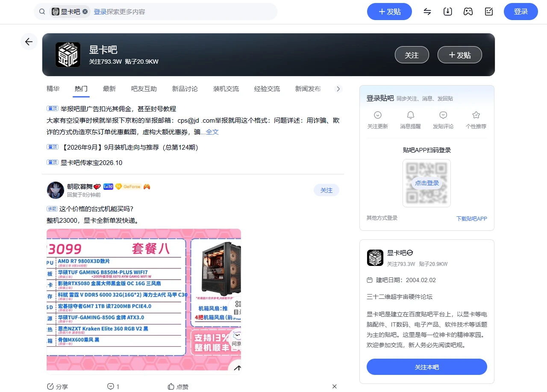
Task: Open the 吧友互助 tab
Action: pos(144,89)
